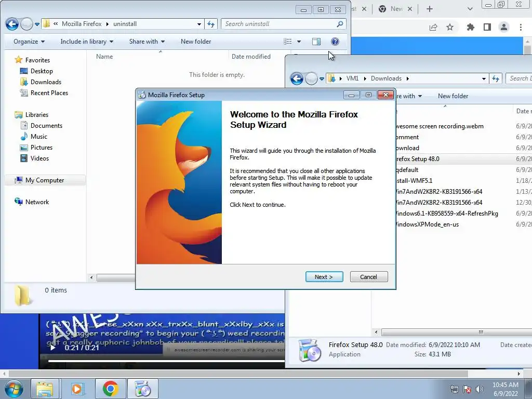
Task: Cancel the Mozilla Firefox Setup wizard
Action: (x=368, y=277)
